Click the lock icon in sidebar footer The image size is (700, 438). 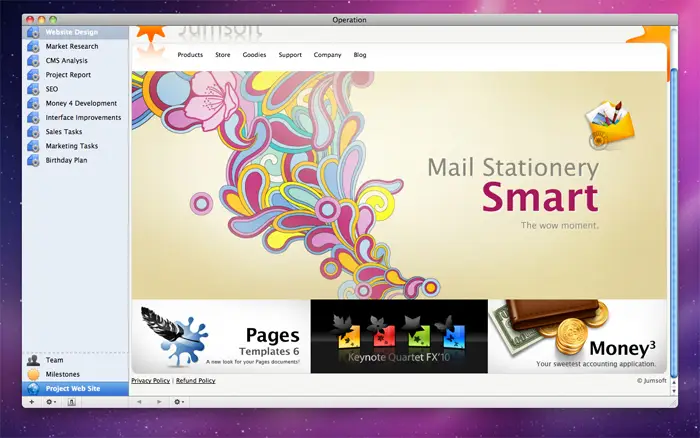pyautogui.click(x=71, y=402)
